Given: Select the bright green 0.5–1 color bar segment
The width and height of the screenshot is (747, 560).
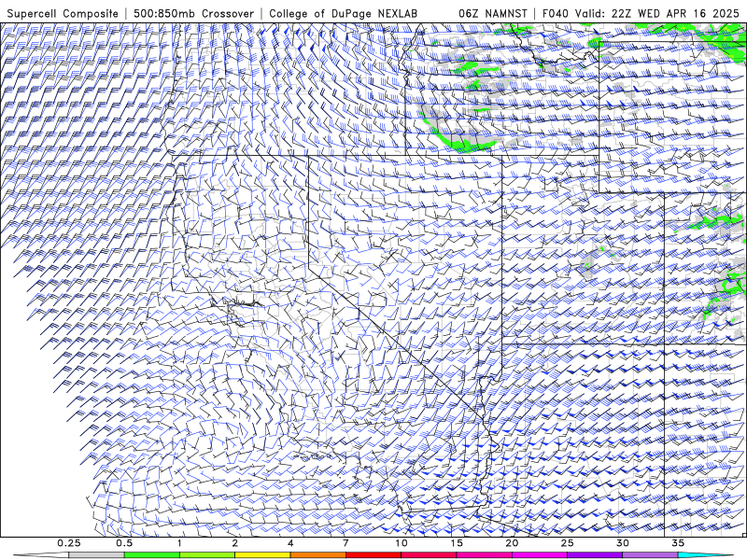Looking at the screenshot, I should 151,555.
